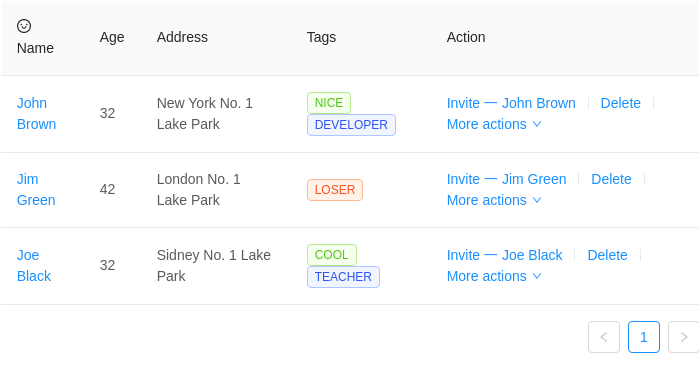Click the orange LOSER tag
699x368 pixels.
pos(335,190)
